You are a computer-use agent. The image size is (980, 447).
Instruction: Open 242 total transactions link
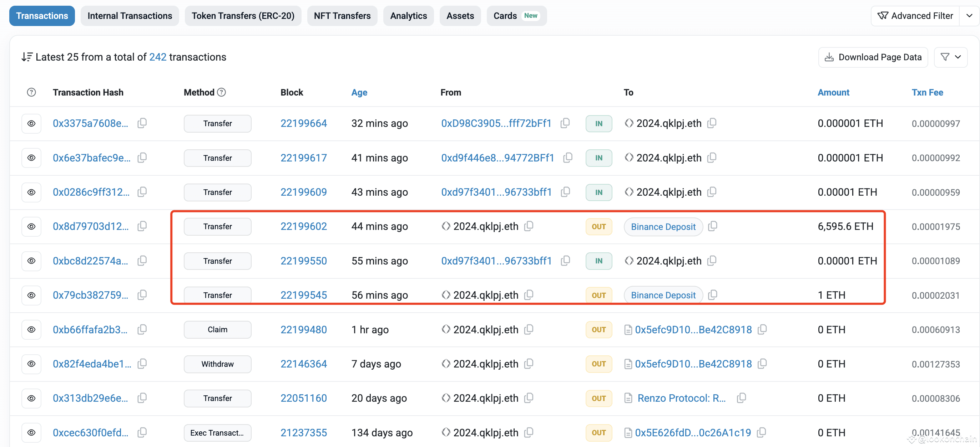pos(157,57)
